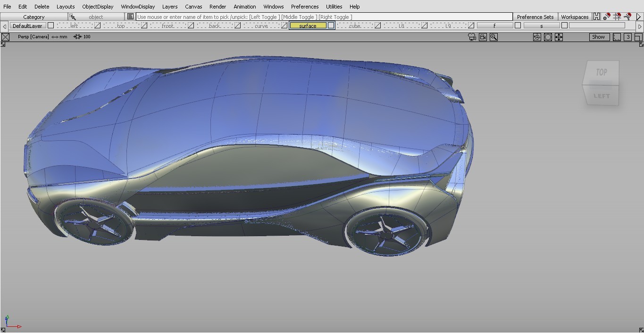Image resolution: width=644 pixels, height=333 pixels.
Task: Select the tumble view icon
Action: (537, 37)
